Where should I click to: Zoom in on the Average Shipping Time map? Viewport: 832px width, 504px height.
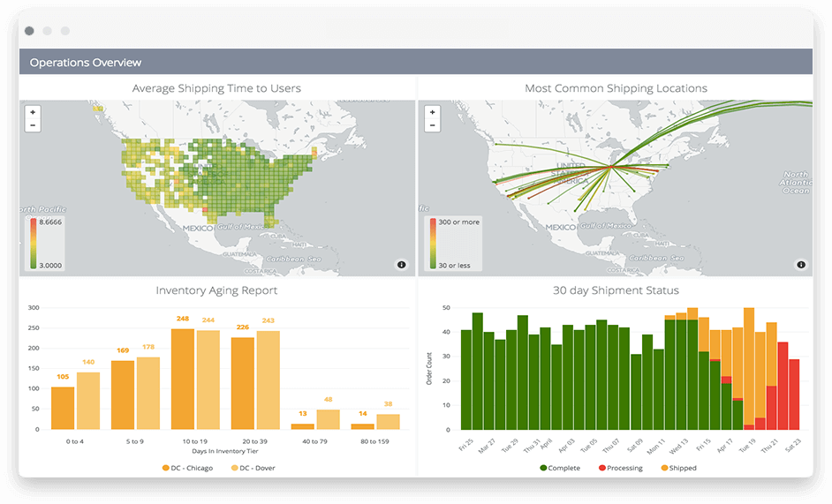coord(33,112)
